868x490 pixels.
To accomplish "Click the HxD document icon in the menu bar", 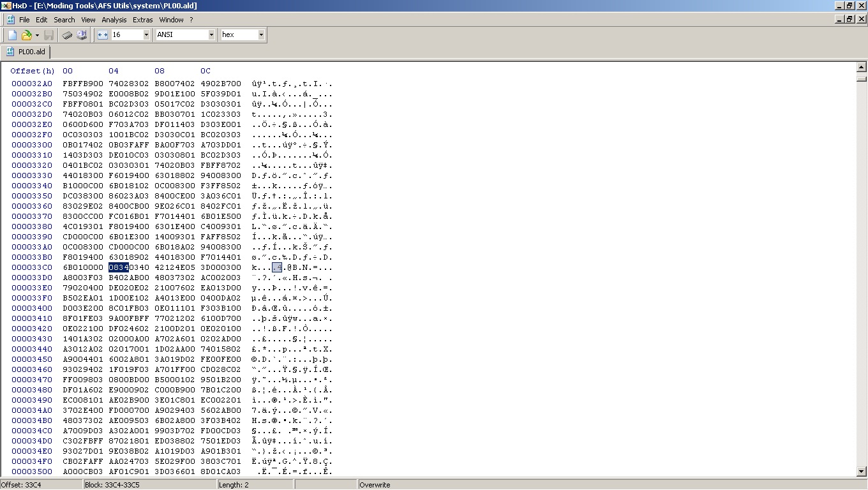I will coord(11,20).
